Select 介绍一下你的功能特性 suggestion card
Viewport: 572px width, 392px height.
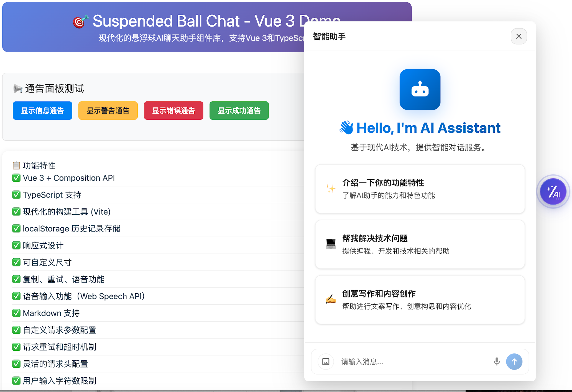click(420, 189)
